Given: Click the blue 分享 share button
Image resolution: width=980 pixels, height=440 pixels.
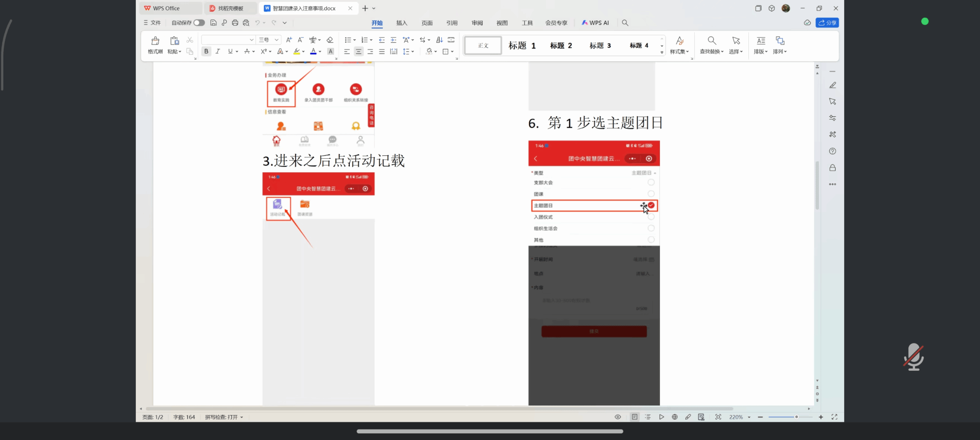Looking at the screenshot, I should 827,22.
